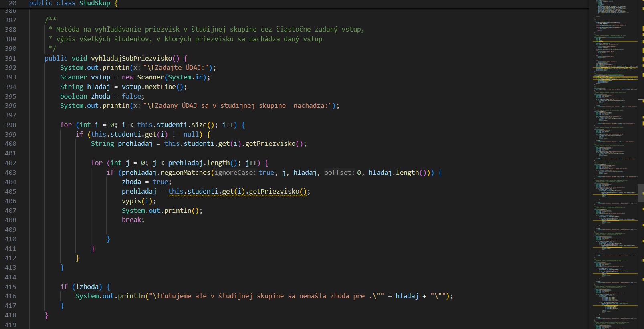Click the 'ignoreCase:' inlay hint
644x329 pixels.
pyautogui.click(x=235, y=172)
